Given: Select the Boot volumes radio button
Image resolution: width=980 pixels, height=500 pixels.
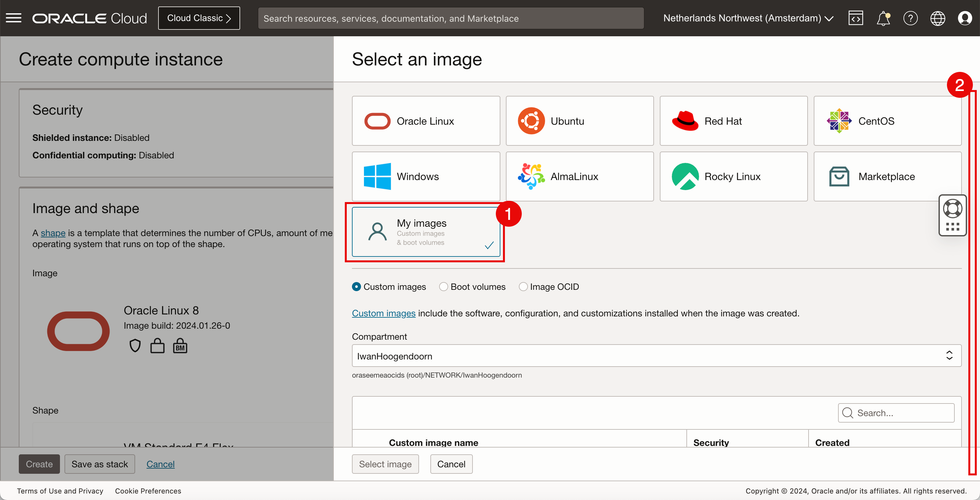Looking at the screenshot, I should (x=443, y=287).
